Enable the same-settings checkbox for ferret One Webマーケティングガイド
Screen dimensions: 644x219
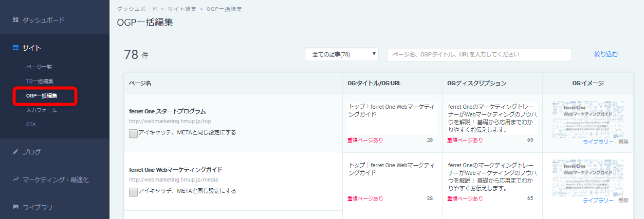coord(133,192)
